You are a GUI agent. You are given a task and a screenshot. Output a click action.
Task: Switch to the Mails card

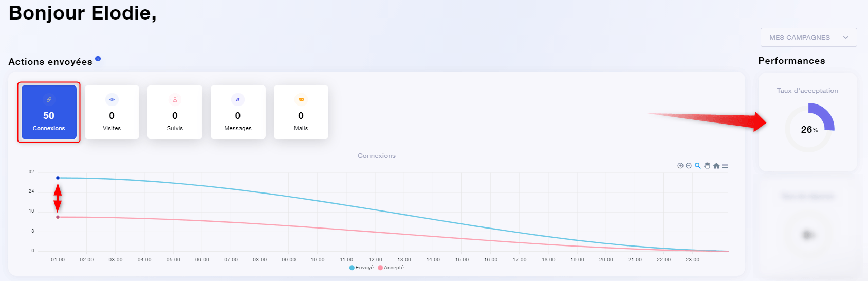point(301,112)
